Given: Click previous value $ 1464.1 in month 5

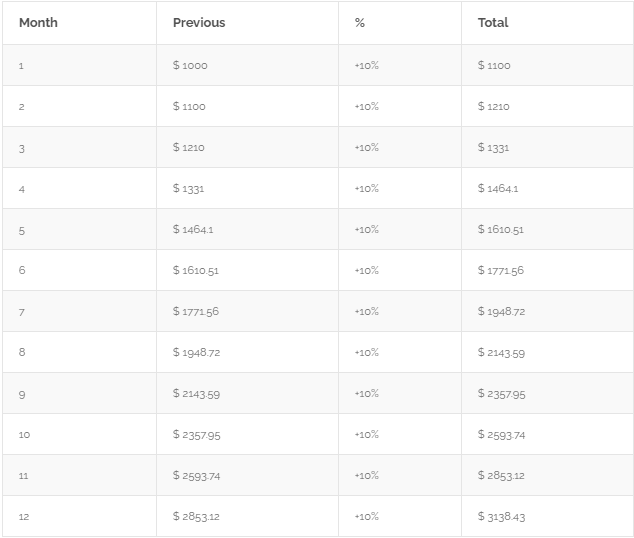Looking at the screenshot, I should tap(193, 230).
